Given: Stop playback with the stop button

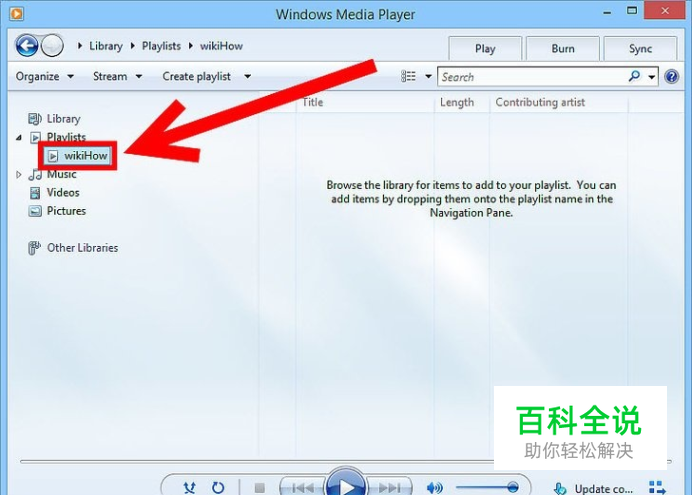Looking at the screenshot, I should pyautogui.click(x=260, y=488).
